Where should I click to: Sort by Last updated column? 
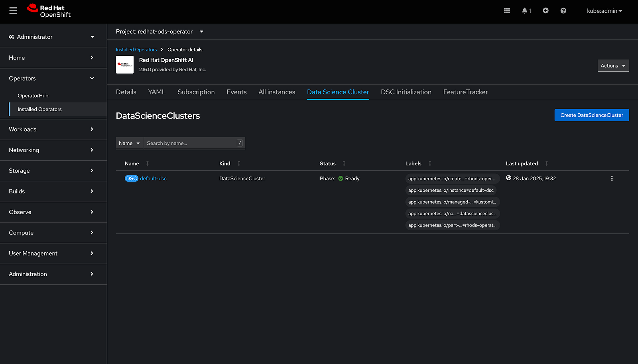click(x=527, y=163)
